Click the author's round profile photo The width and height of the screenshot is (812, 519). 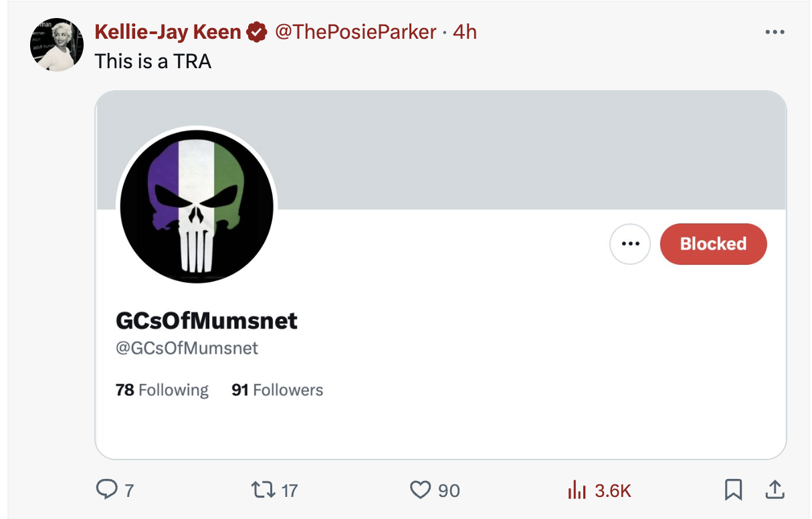(56, 45)
